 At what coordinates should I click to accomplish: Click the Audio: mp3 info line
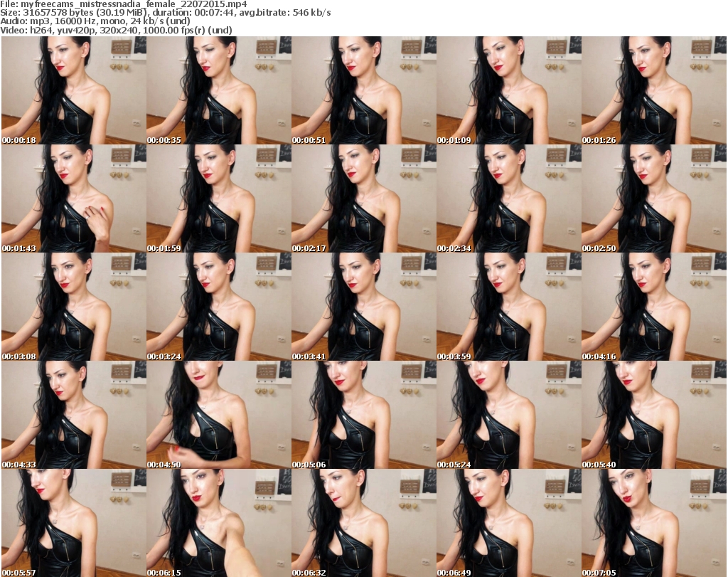(95, 21)
